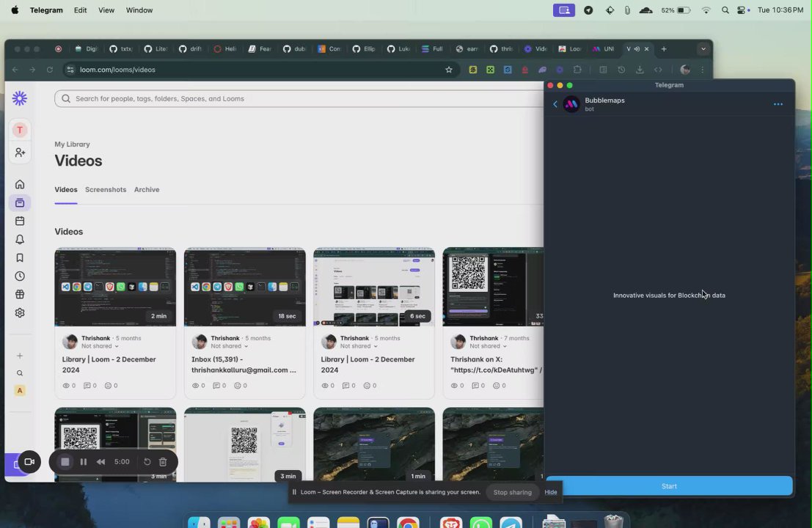Viewport: 812px width, 528px height.
Task: Open macOS Control Center icon
Action: click(x=742, y=10)
